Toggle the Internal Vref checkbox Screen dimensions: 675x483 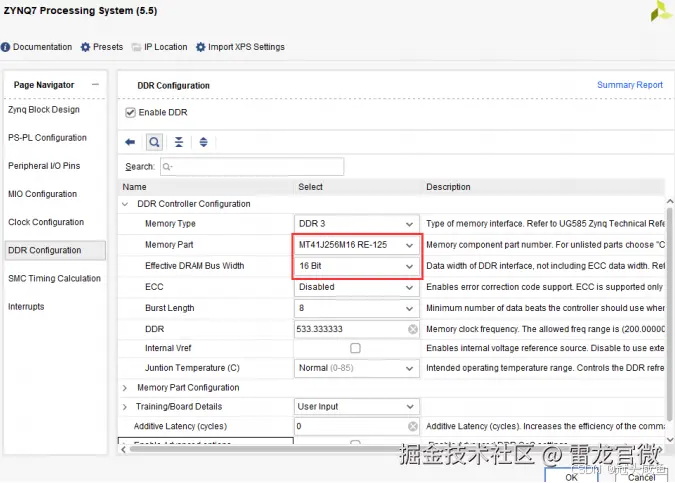[x=355, y=348]
